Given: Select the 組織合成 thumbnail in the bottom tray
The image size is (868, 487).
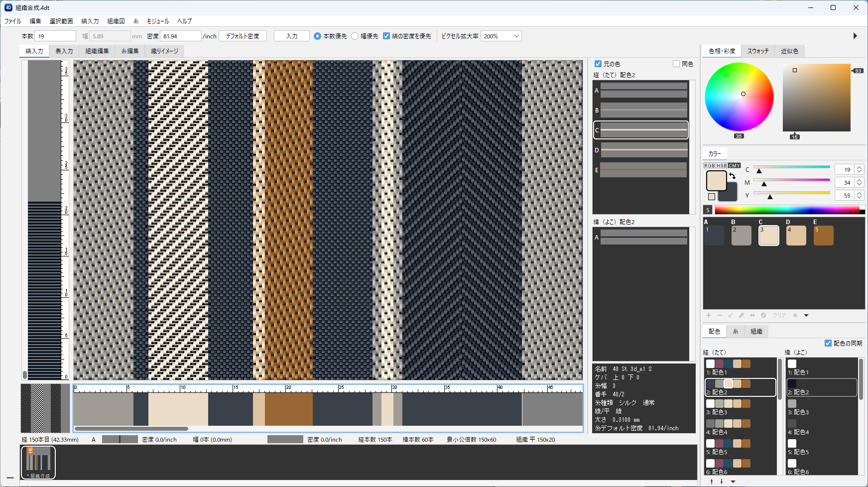Looking at the screenshot, I should point(38,462).
